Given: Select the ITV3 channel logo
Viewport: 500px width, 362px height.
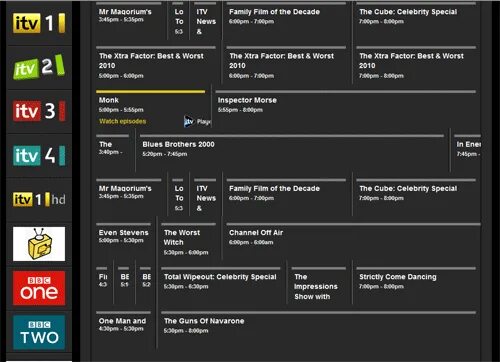Looking at the screenshot, I should point(39,111).
